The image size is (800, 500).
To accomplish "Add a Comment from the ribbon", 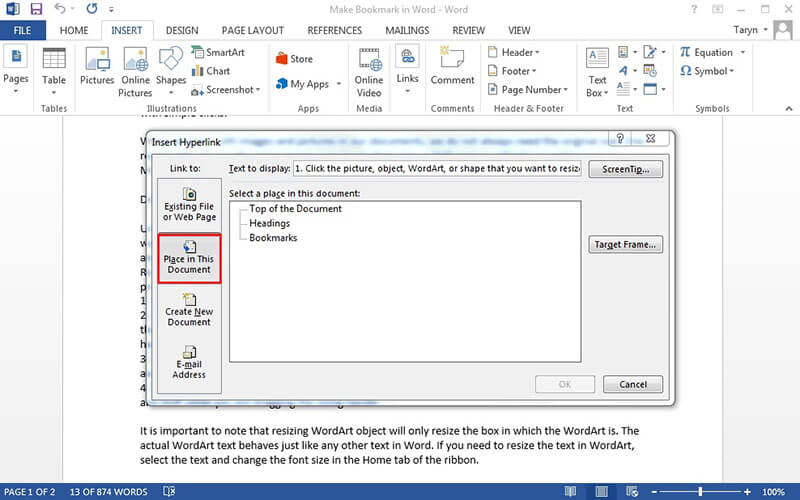I will (x=452, y=65).
